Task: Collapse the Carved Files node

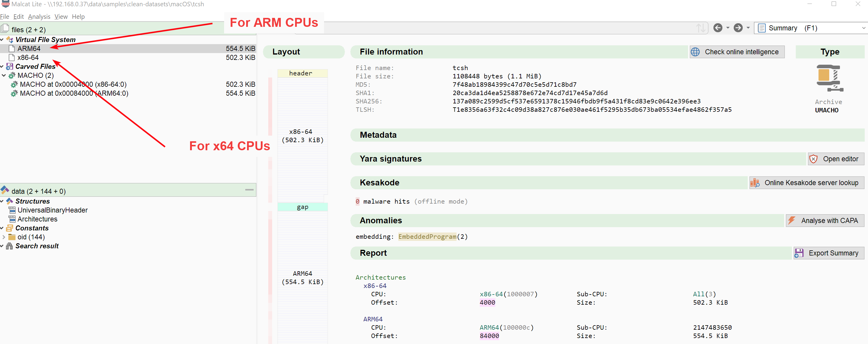Action: pos(2,67)
